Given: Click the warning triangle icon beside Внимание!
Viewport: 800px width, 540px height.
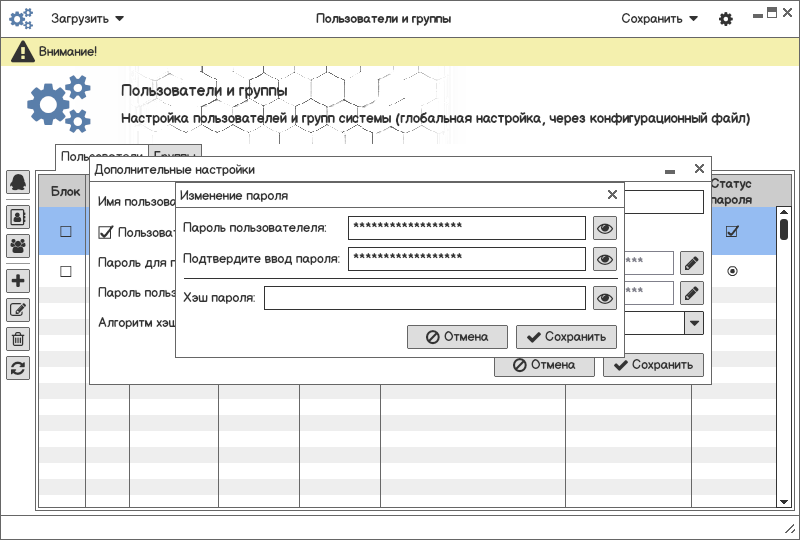Looking at the screenshot, I should [x=22, y=52].
